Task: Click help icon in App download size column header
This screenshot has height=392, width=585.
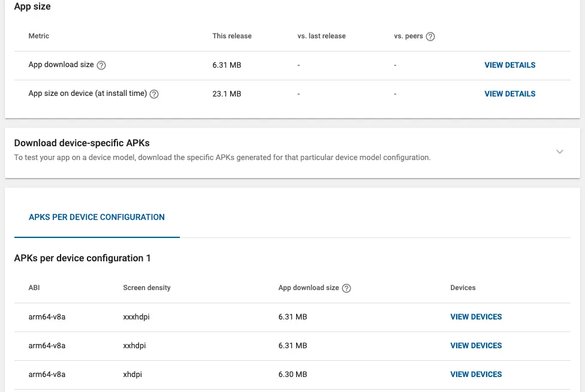Action: pyautogui.click(x=346, y=288)
